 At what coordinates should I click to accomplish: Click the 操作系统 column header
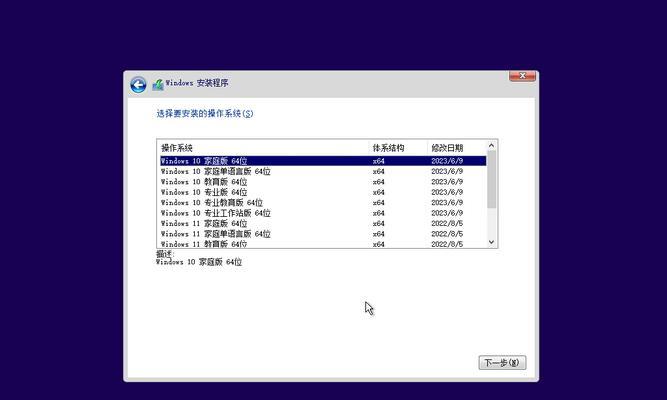click(263, 148)
